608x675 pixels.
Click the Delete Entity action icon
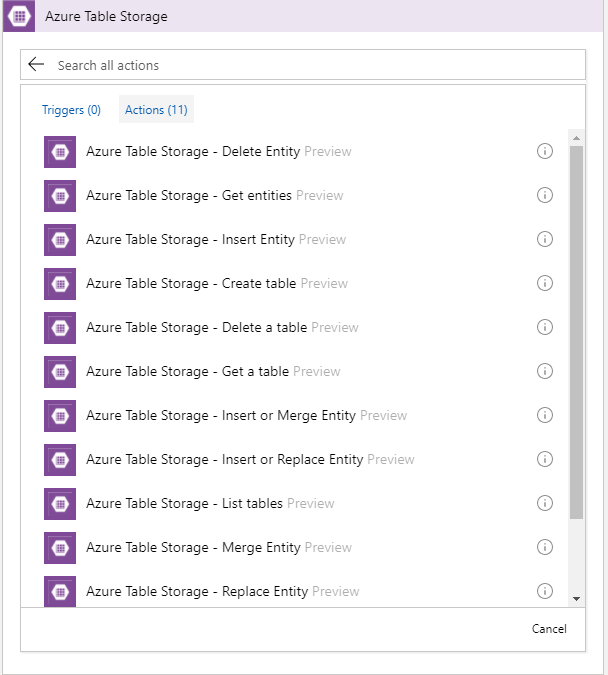tap(60, 152)
